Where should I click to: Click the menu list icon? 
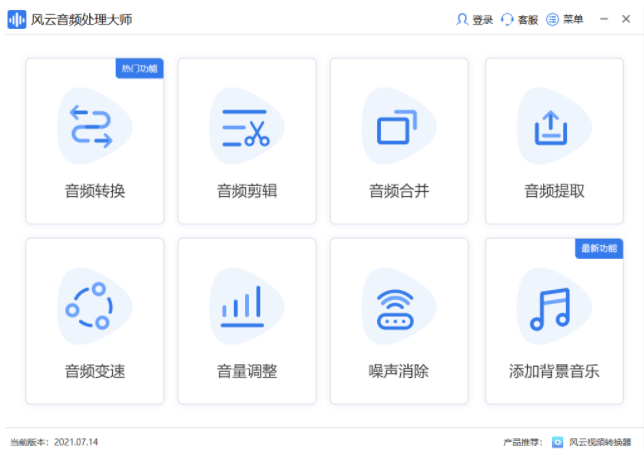tap(552, 19)
